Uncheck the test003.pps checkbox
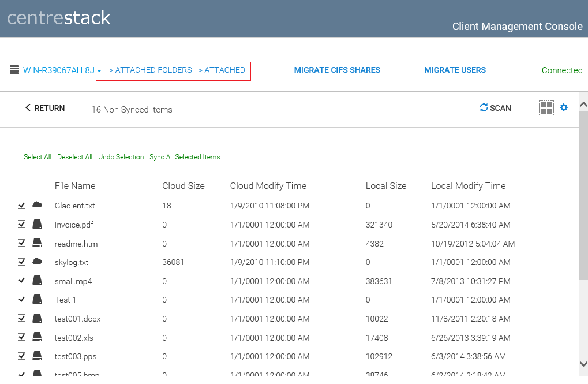The image size is (588, 384). [22, 356]
